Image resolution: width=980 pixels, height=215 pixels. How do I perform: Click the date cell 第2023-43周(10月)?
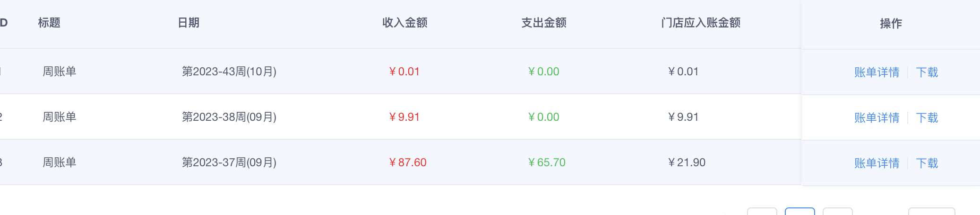(229, 72)
